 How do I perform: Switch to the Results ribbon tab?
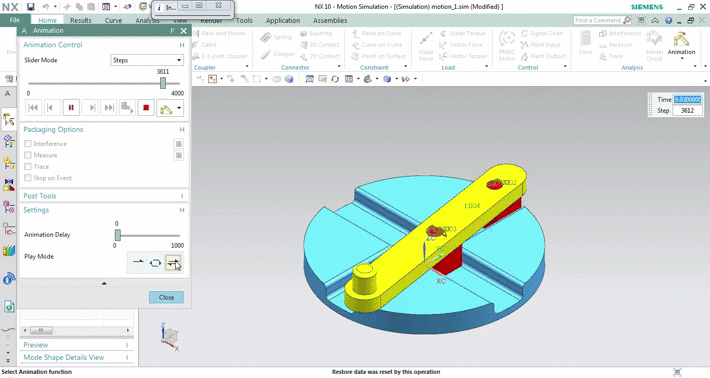tap(81, 20)
